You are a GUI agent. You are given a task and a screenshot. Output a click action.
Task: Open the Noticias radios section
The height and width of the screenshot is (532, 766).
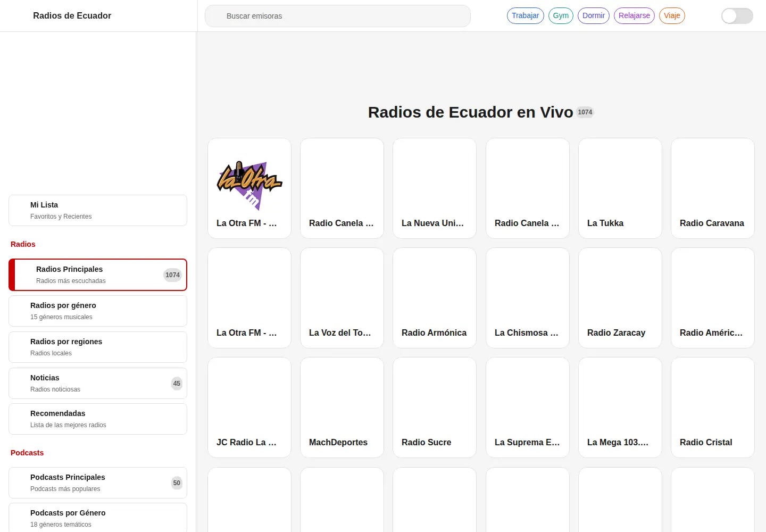[98, 383]
